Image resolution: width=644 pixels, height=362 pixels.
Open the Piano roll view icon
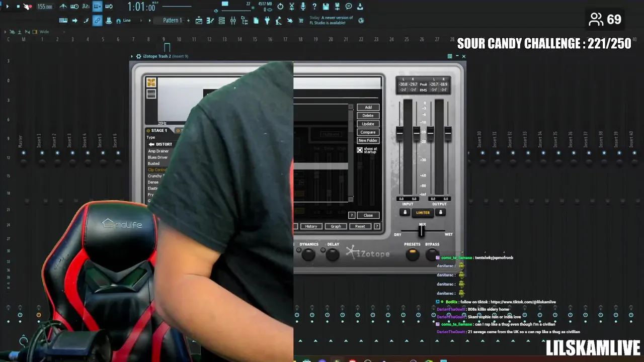pyautogui.click(x=210, y=21)
